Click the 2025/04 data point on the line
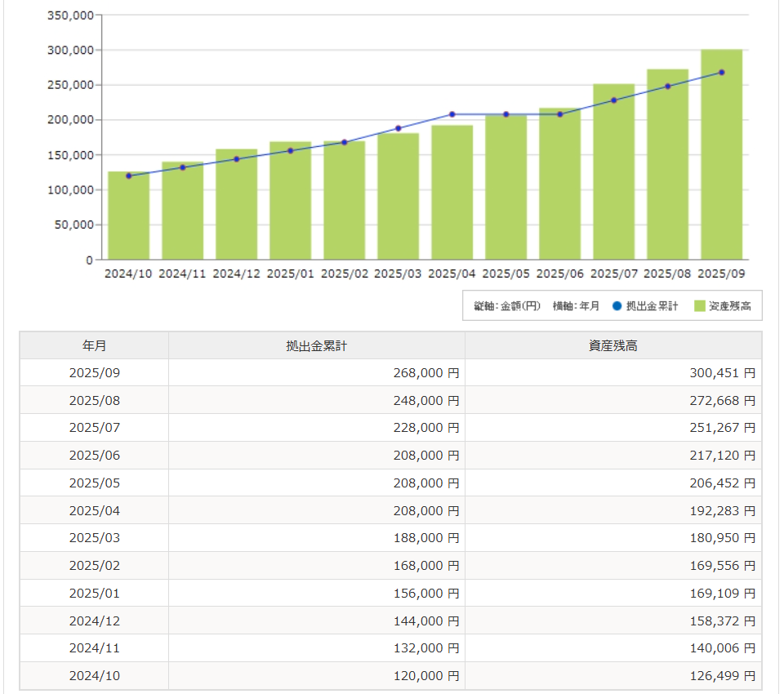 [x=452, y=114]
